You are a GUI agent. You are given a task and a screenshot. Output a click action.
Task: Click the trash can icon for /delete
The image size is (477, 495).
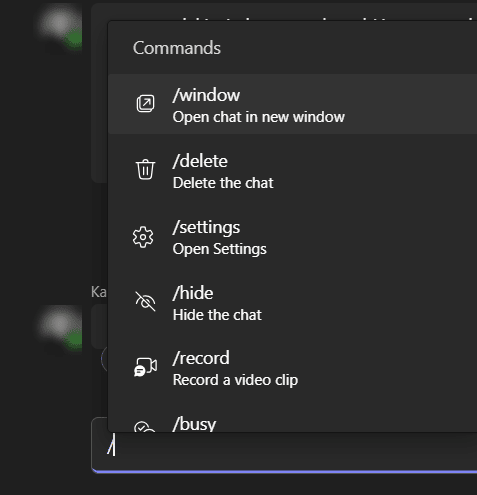tap(145, 169)
